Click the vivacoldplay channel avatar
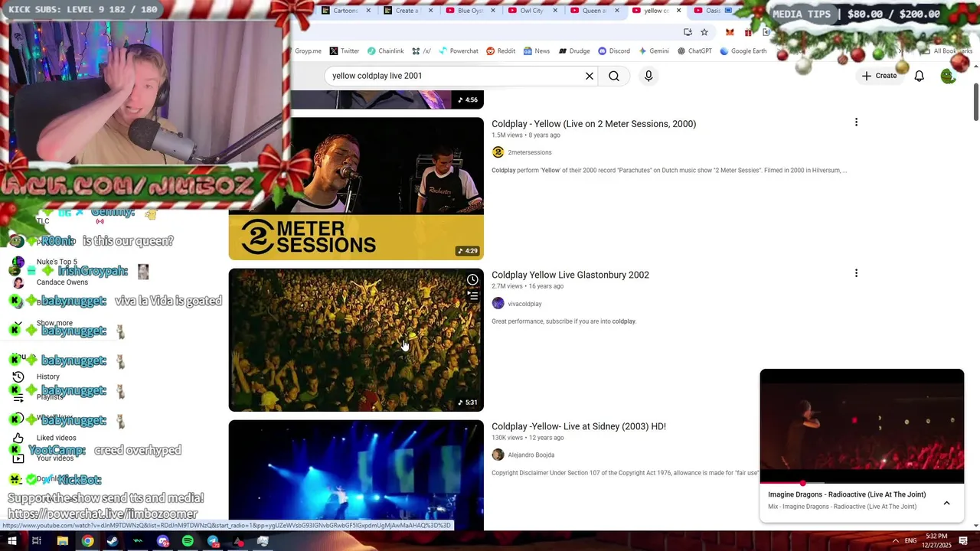The image size is (980, 551). pyautogui.click(x=498, y=304)
